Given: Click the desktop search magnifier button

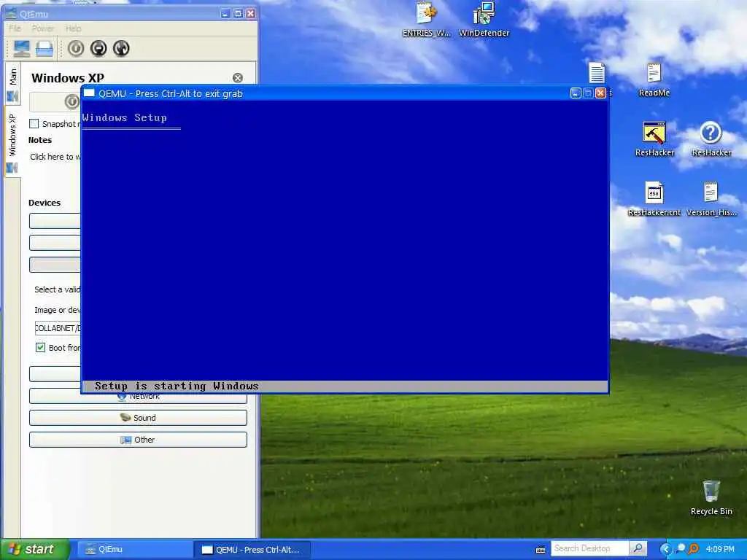Looking at the screenshot, I should coord(638,548).
